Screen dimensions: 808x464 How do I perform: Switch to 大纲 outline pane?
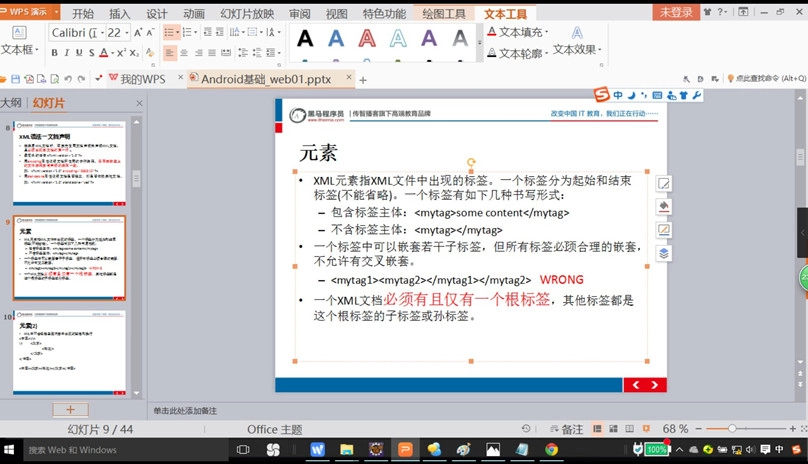tap(11, 103)
